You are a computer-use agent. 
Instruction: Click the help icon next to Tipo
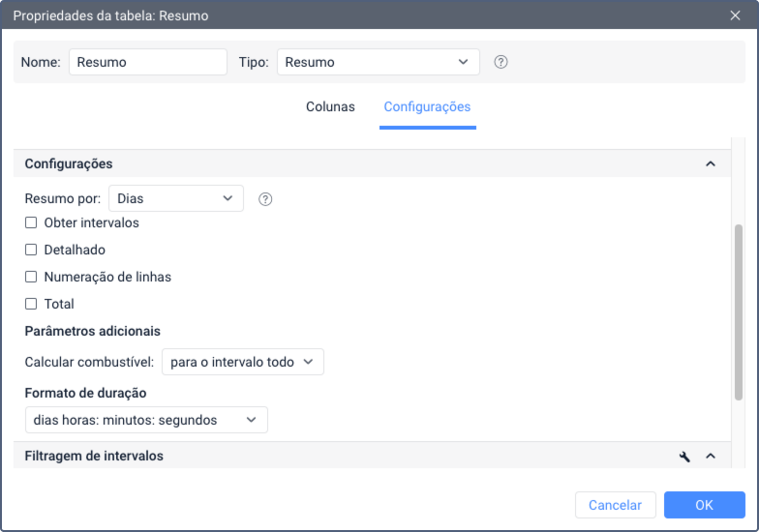[x=501, y=62]
